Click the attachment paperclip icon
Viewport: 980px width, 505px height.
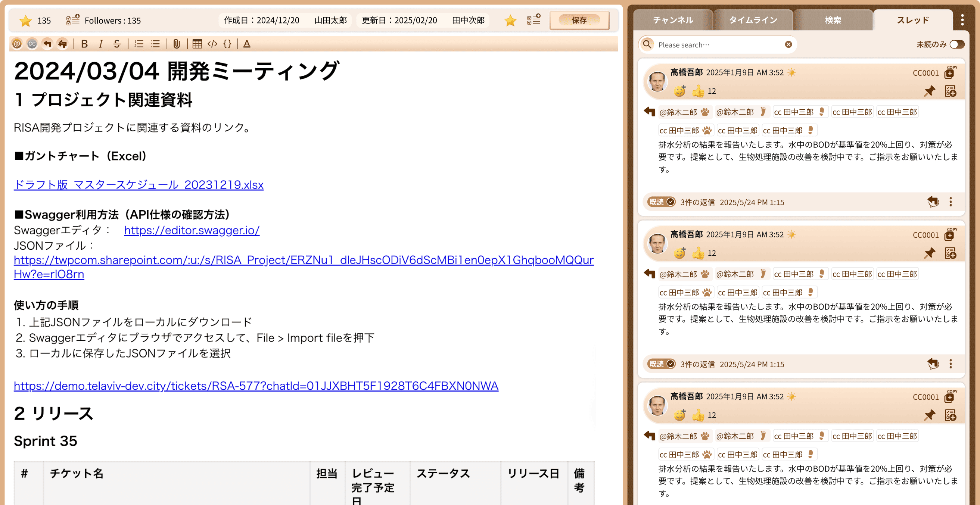177,44
